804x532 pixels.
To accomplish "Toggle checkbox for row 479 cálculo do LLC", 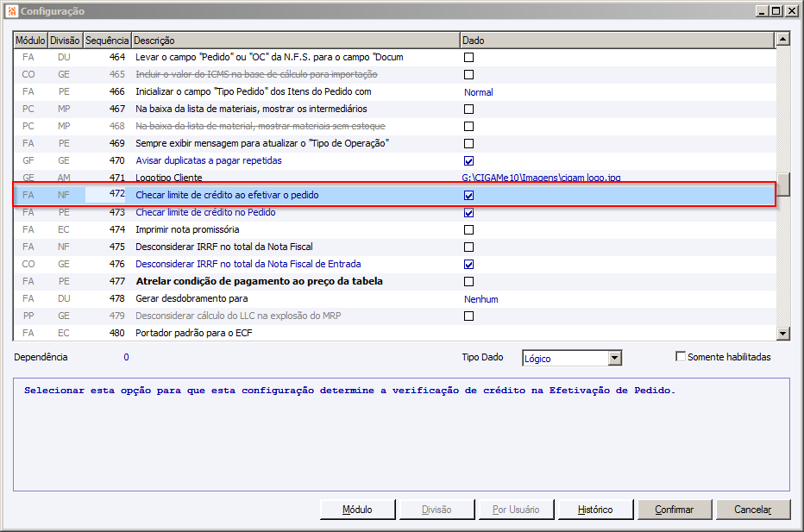I will pos(468,316).
